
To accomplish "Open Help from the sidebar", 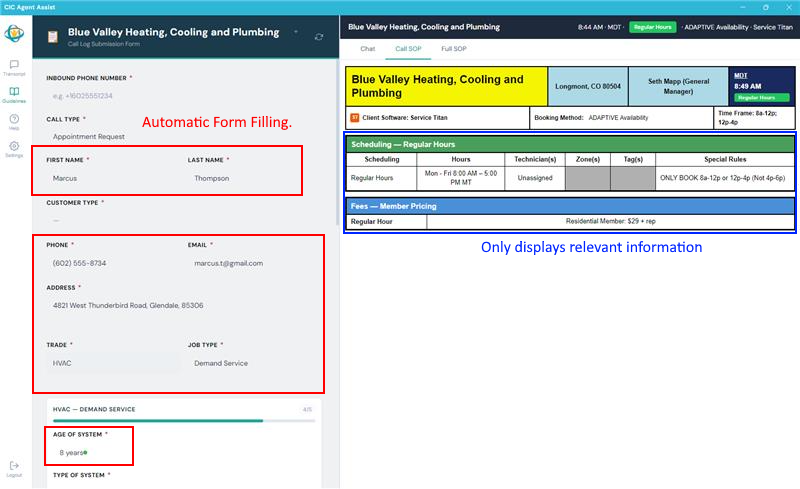I will pos(14,121).
